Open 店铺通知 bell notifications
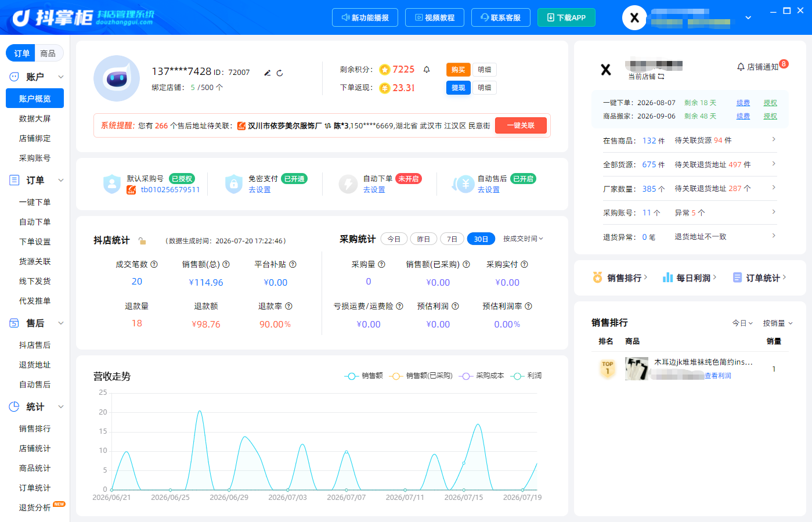 coord(757,67)
